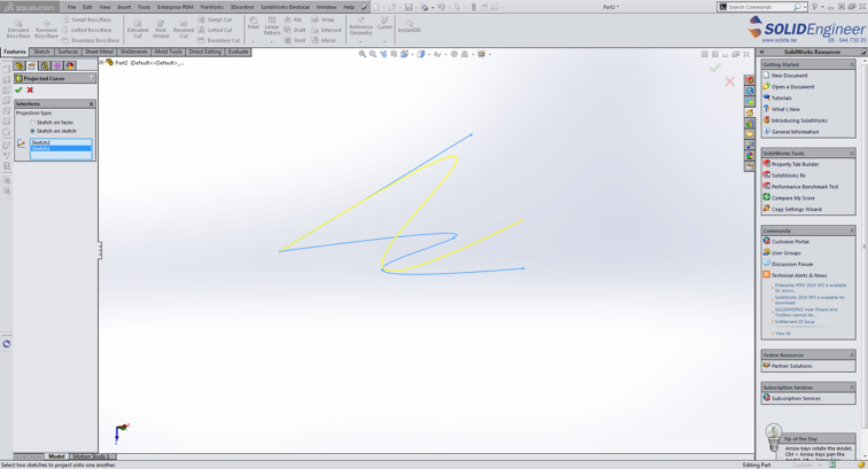Open the Tutorials link in Getting Started
This screenshot has height=469, width=868.
(781, 98)
